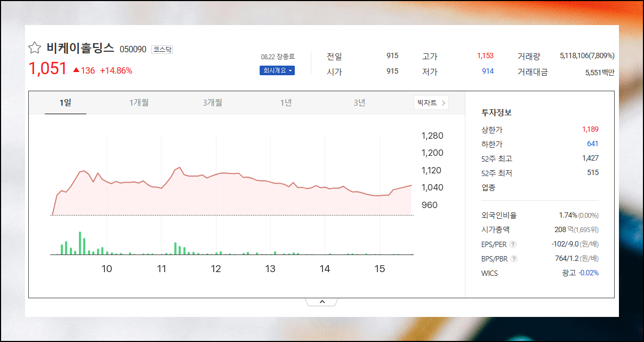
Task: Click the 08.22 장종료 market status text
Action: [278, 57]
